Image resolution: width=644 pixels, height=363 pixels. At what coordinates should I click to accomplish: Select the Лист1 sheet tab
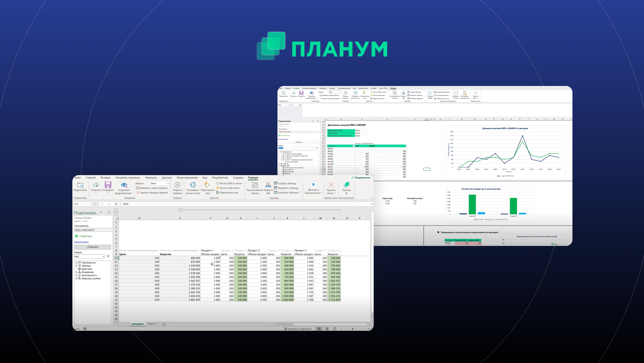pos(151,324)
